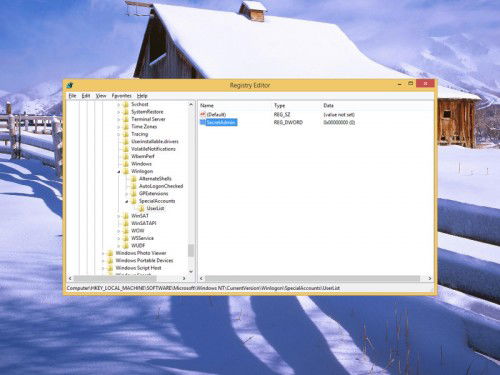
Task: Click the REG_DWORD type cell
Action: (x=288, y=122)
